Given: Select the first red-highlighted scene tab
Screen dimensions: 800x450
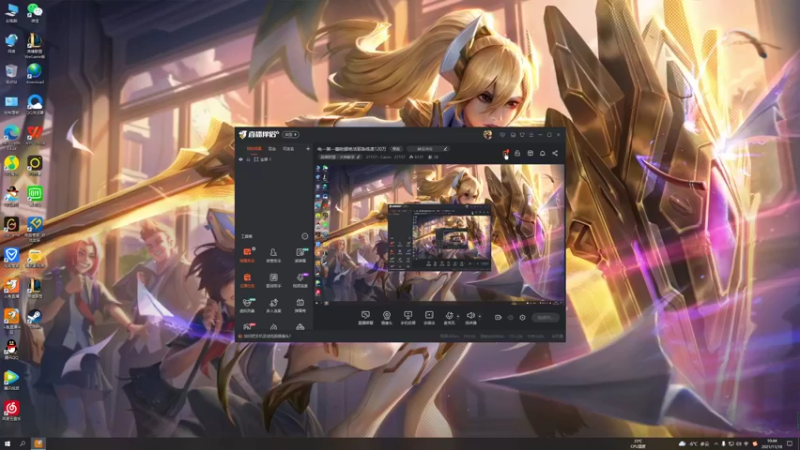Looking at the screenshot, I should click(x=254, y=148).
